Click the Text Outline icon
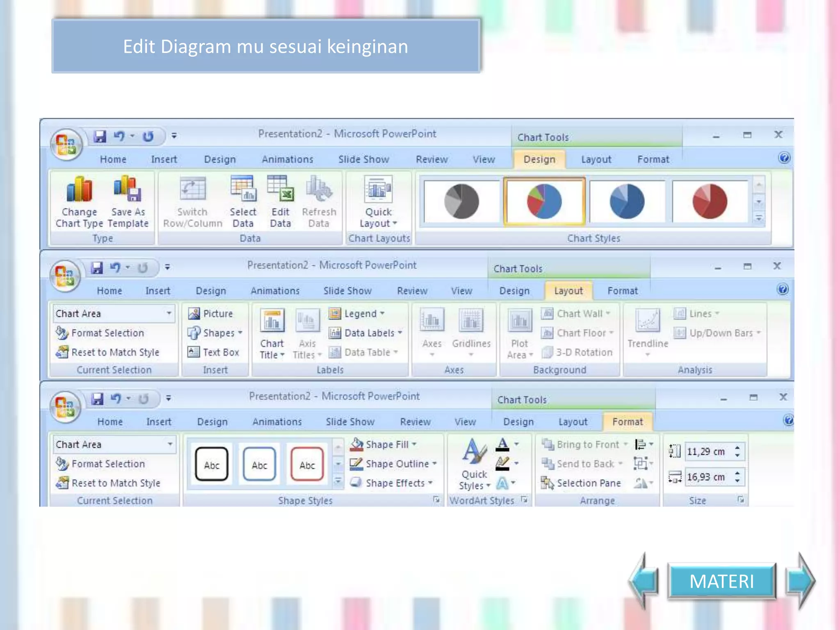This screenshot has height=630, width=840. 503,464
